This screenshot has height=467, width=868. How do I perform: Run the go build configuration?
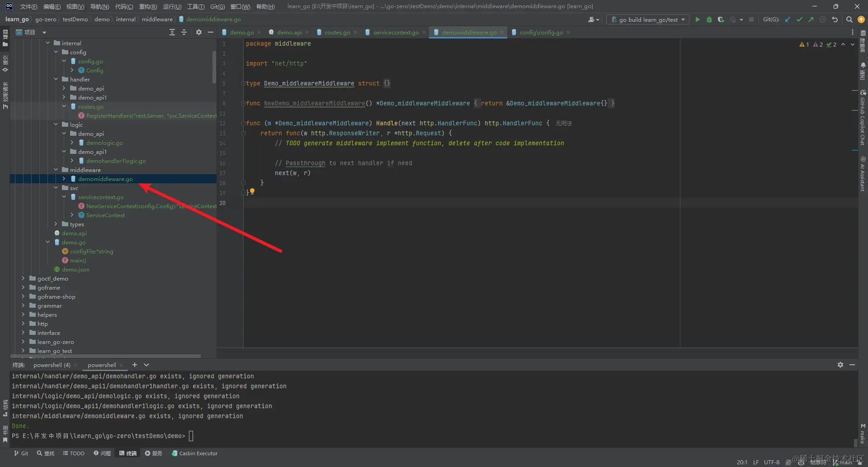coord(698,19)
